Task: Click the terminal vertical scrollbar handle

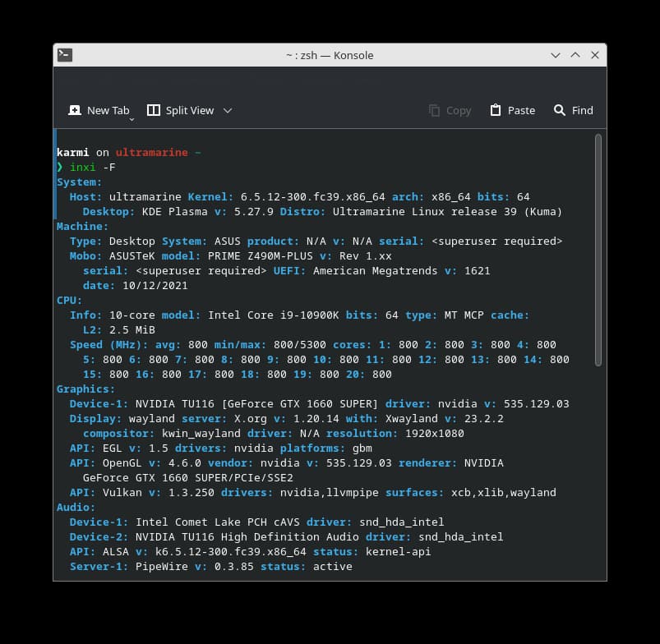Action: tap(598, 251)
